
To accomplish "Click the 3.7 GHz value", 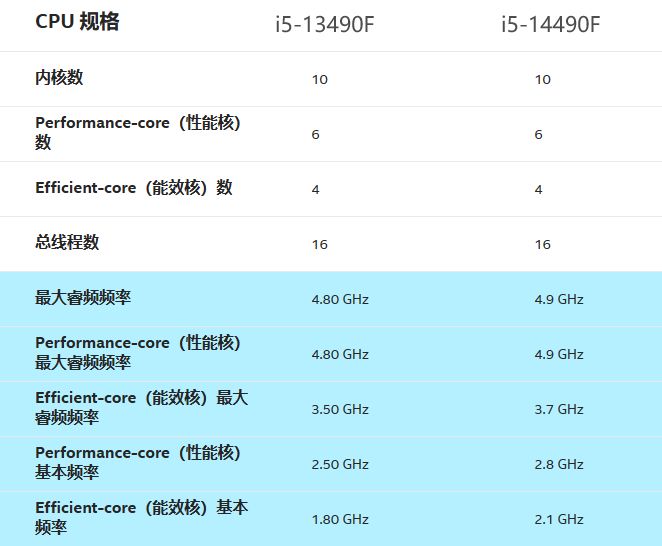I will (559, 409).
